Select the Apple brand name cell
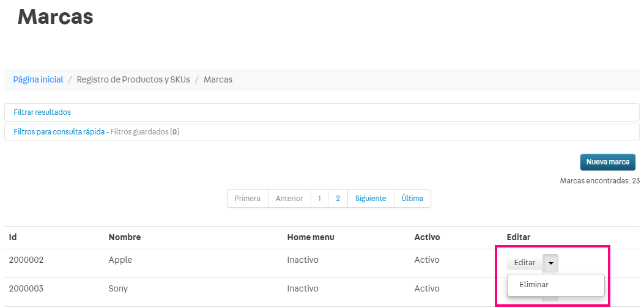This screenshot has height=308, width=644. 120,260
